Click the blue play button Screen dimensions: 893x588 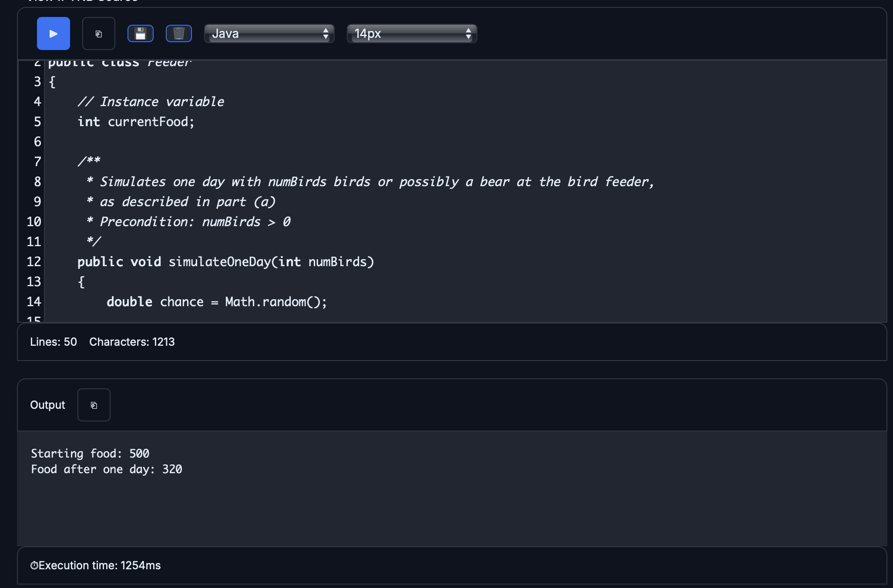pyautogui.click(x=53, y=33)
